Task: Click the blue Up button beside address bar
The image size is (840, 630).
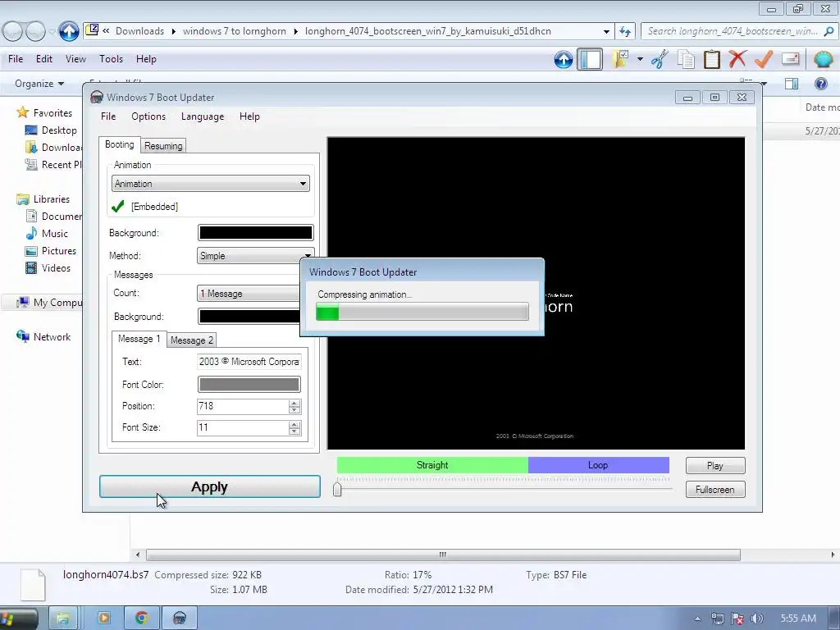Action: pyautogui.click(x=69, y=31)
